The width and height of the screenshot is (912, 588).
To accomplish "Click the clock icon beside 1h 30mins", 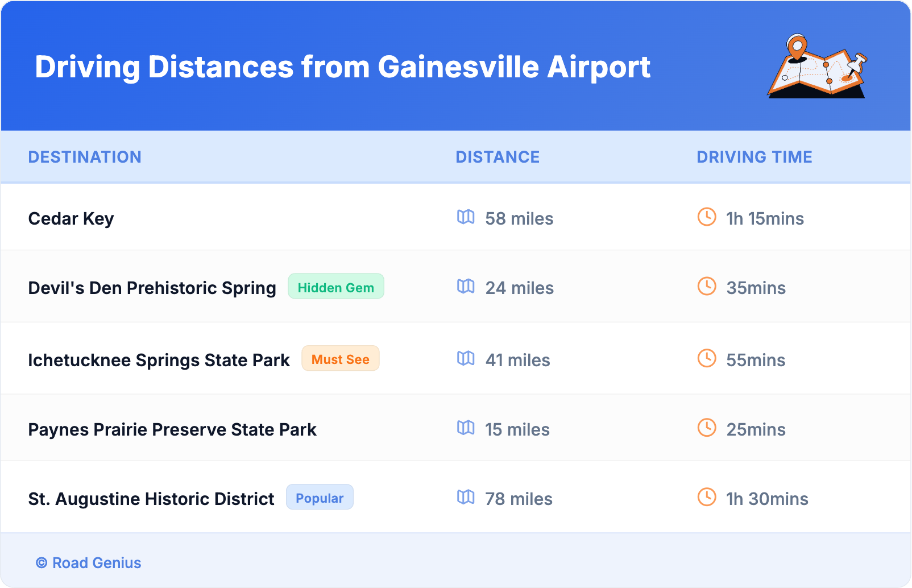I will 707,497.
